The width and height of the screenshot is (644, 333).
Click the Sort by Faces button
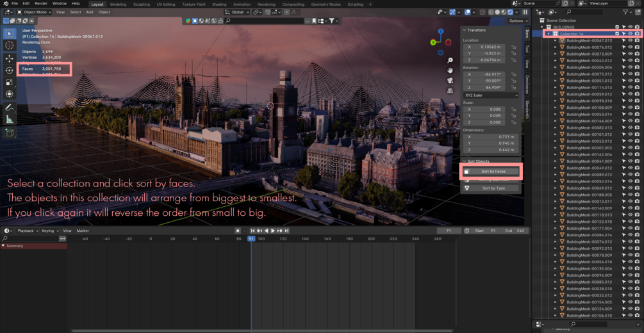493,172
